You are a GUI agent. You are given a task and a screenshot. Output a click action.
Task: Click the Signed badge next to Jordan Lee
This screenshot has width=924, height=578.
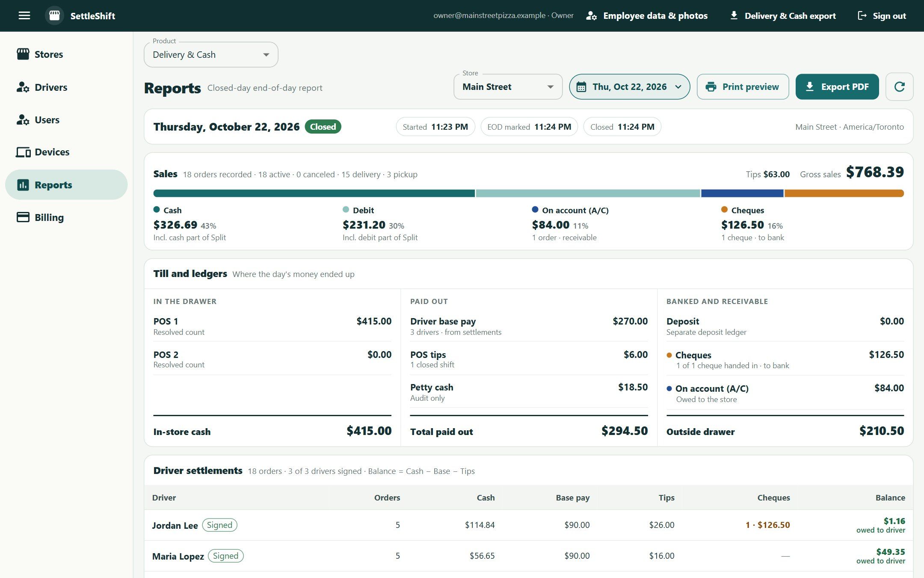click(219, 525)
